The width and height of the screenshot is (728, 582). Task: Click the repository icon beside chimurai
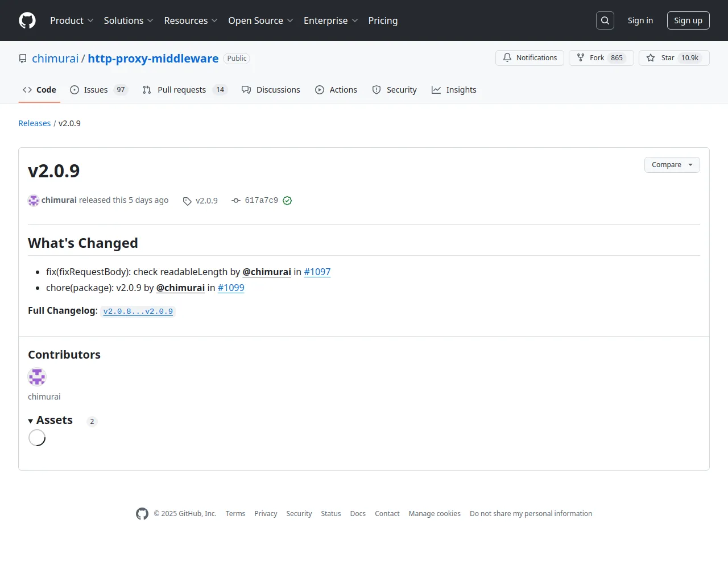coord(23,59)
